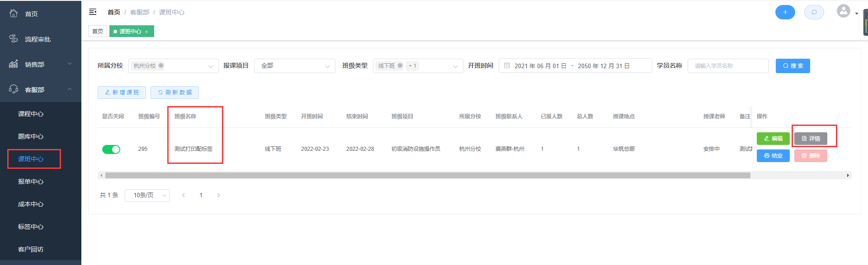Click the 搜索 search button

793,66
